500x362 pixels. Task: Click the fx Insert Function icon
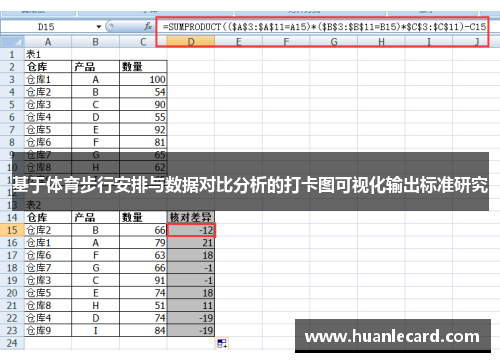pyautogui.click(x=148, y=26)
